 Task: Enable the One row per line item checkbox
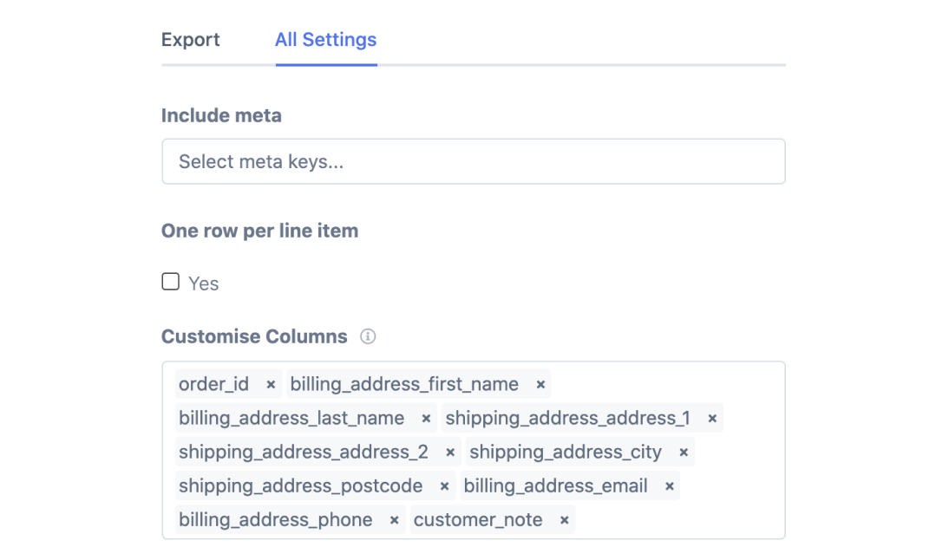click(171, 282)
